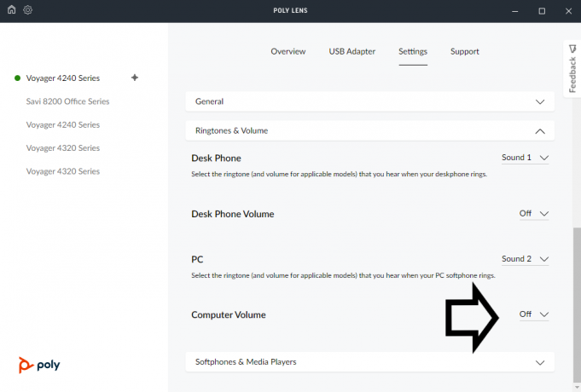The width and height of the screenshot is (581, 392).
Task: Open the Computer Volume dropdown
Action: (534, 314)
